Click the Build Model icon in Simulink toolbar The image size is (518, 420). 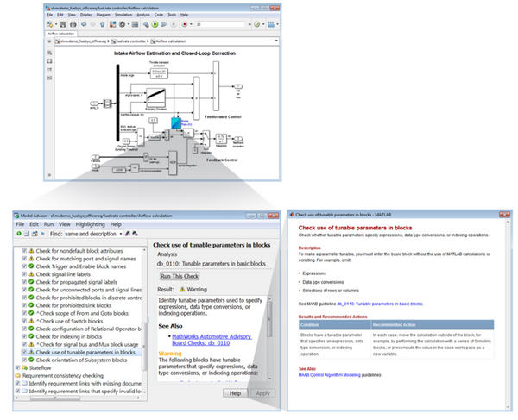(x=271, y=24)
